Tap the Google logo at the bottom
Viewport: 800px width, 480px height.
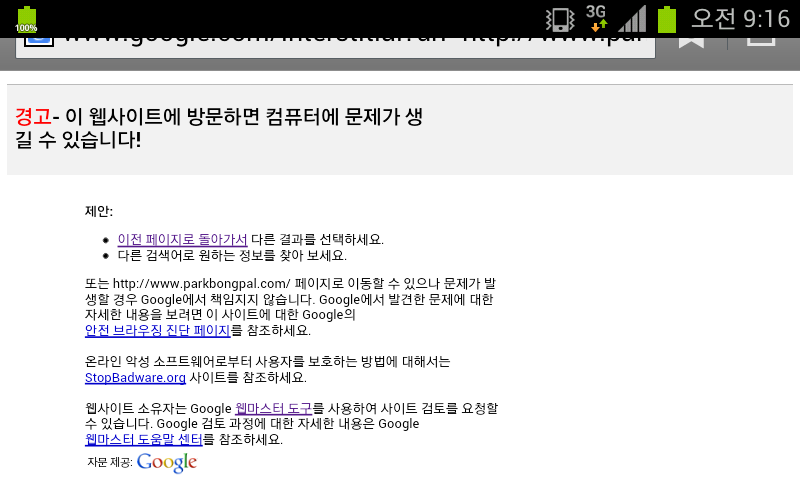click(x=167, y=462)
